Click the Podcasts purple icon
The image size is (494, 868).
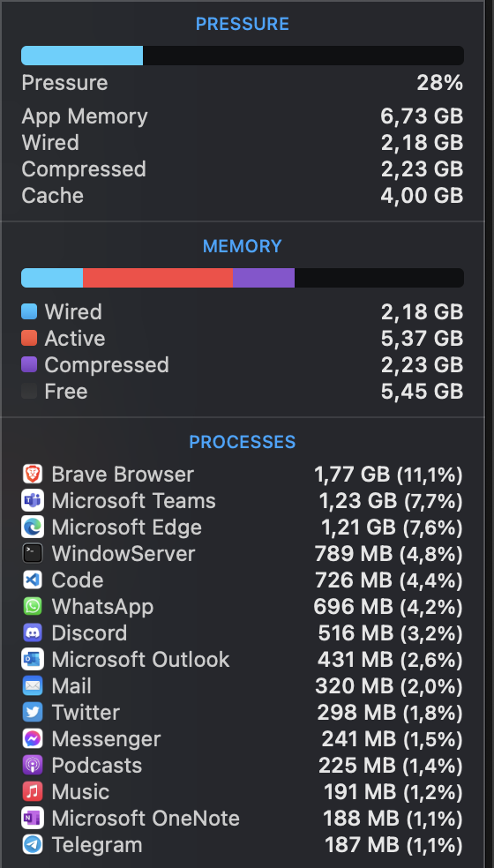tap(33, 766)
